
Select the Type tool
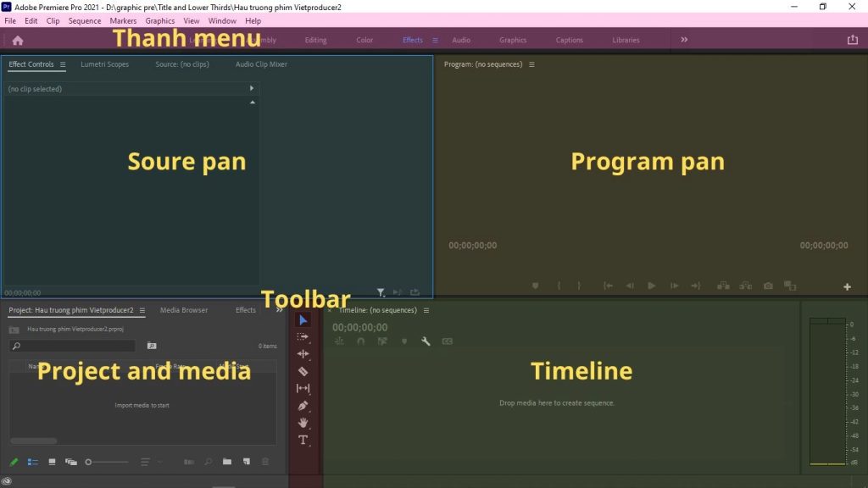point(303,440)
